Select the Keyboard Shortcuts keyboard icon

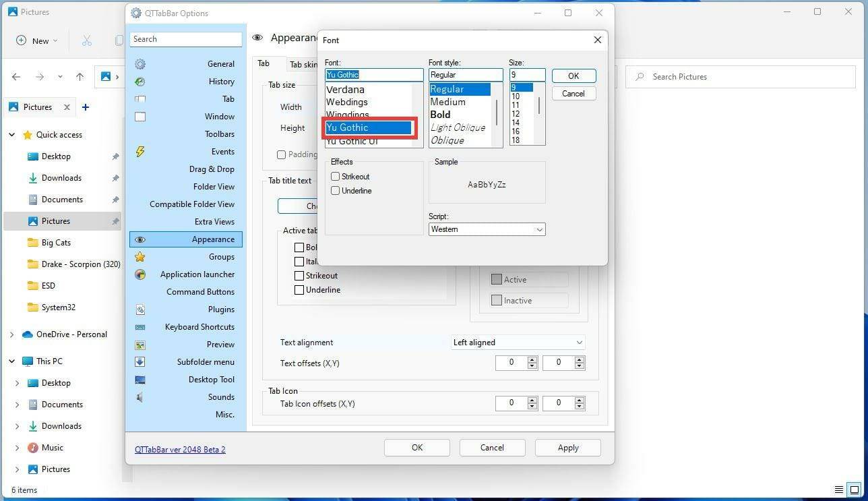pyautogui.click(x=140, y=327)
